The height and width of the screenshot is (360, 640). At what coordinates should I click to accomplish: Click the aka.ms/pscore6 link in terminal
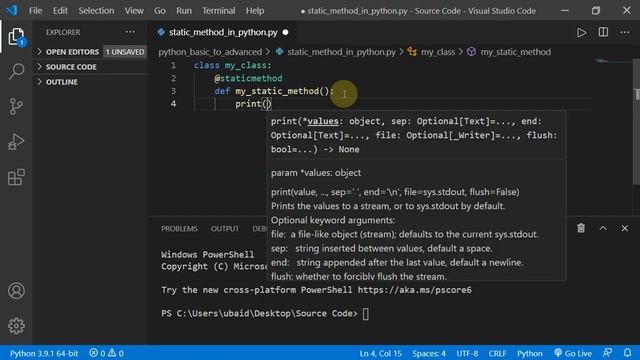pos(414,290)
